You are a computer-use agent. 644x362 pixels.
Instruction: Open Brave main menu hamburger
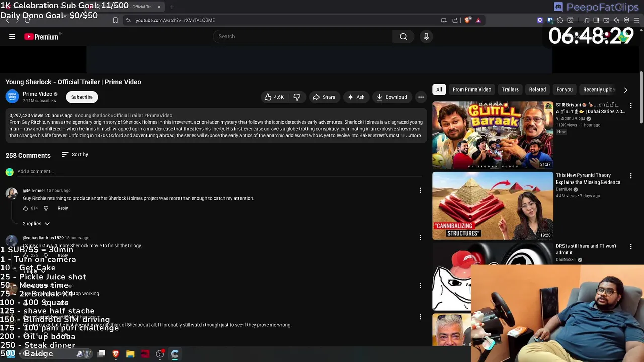[636, 20]
